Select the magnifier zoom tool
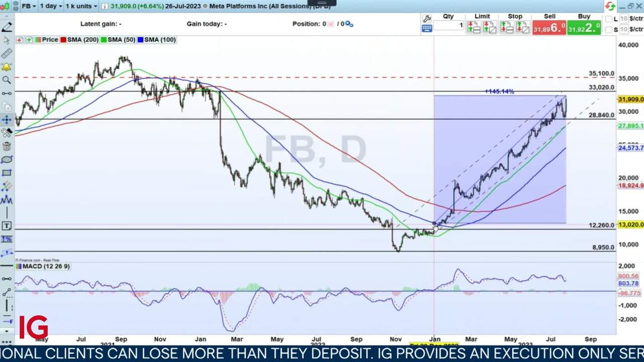Screen dimensions: 644x362 point(7,80)
